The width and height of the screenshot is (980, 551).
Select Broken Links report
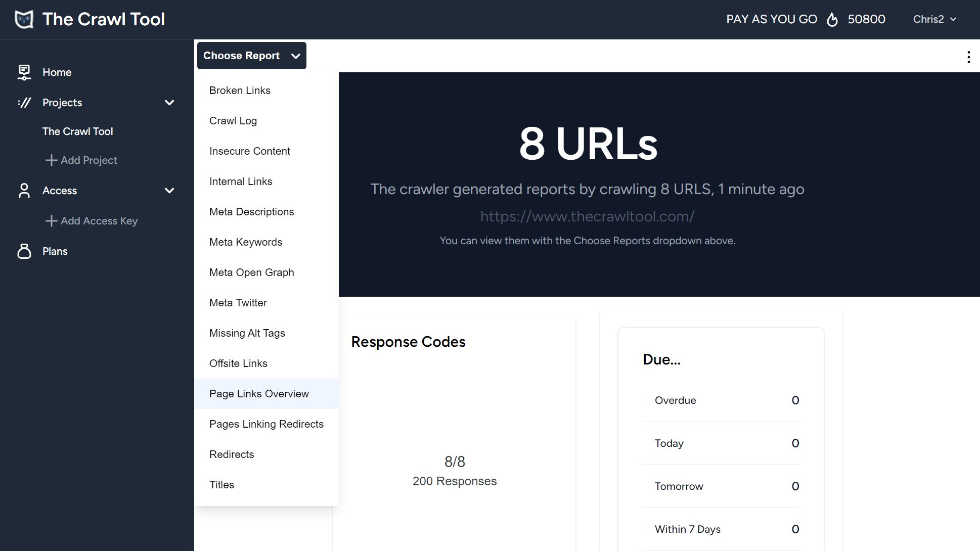pos(266,90)
